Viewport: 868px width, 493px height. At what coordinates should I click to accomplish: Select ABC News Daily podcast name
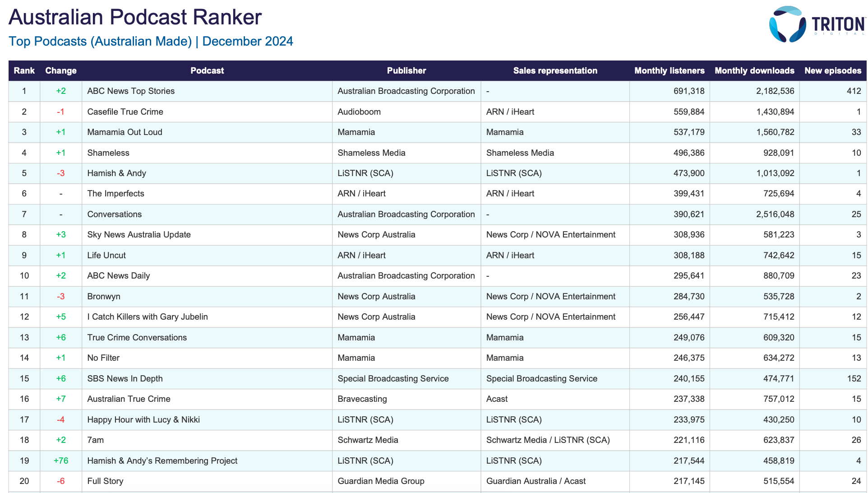[118, 276]
